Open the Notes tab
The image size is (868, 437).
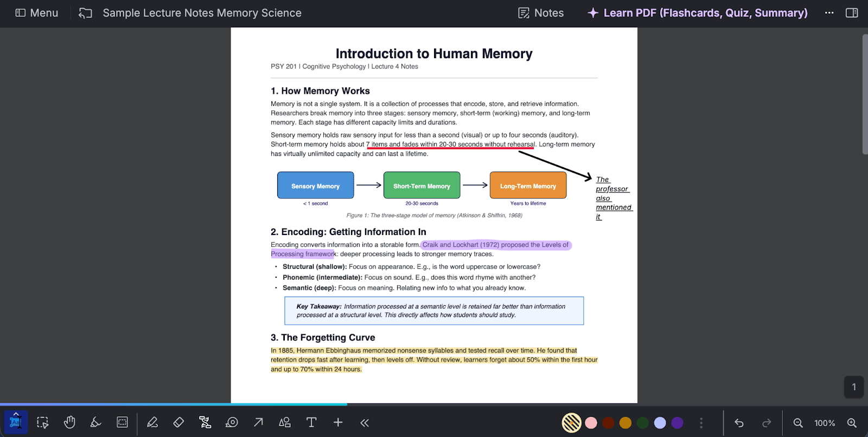(541, 13)
